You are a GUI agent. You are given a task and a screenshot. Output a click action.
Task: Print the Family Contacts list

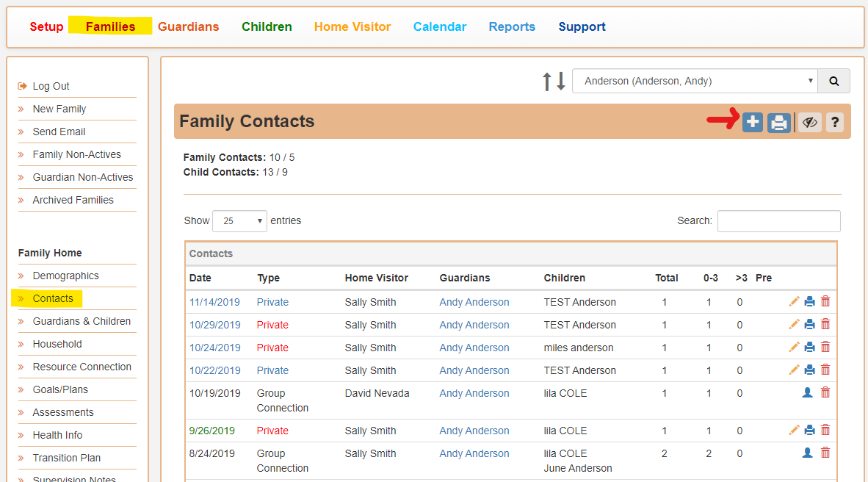click(x=779, y=122)
